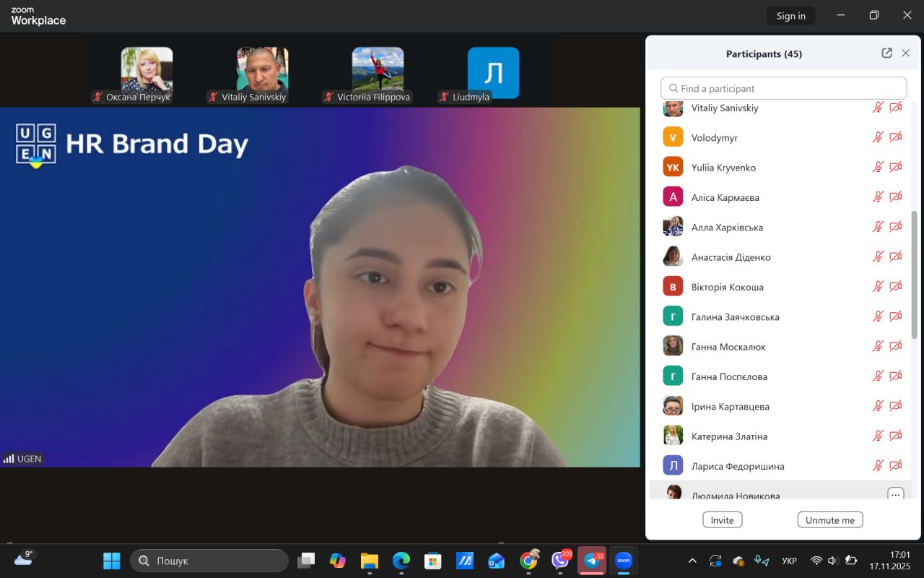Click the participants list scrollbar
The height and width of the screenshot is (578, 924).
[x=915, y=275]
